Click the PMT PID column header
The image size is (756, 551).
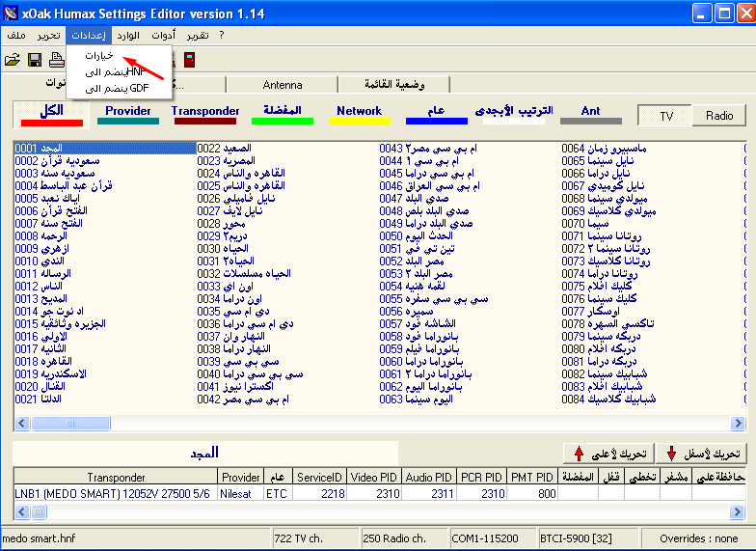pos(532,477)
